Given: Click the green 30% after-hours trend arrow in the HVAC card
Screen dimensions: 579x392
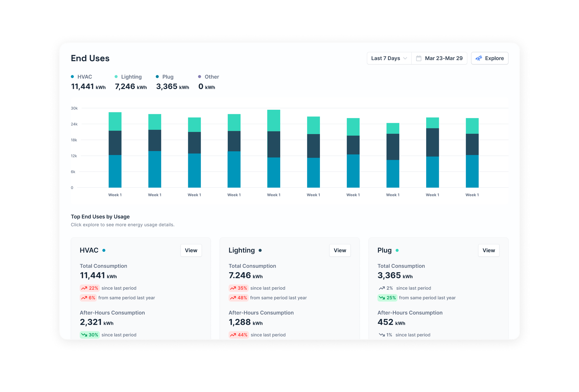Looking at the screenshot, I should pos(84,335).
